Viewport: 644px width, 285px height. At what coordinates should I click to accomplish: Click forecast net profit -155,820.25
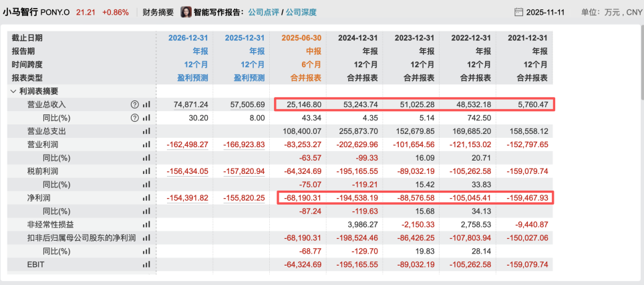click(245, 198)
